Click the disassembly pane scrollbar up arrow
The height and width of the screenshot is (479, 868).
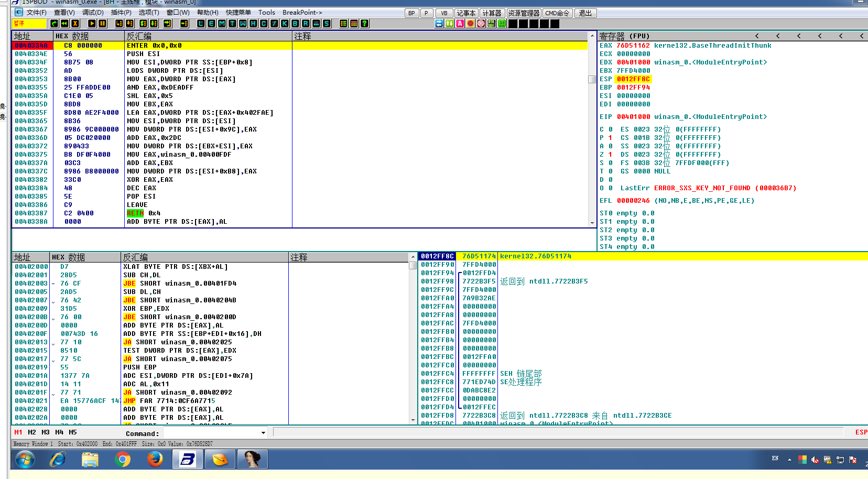592,36
